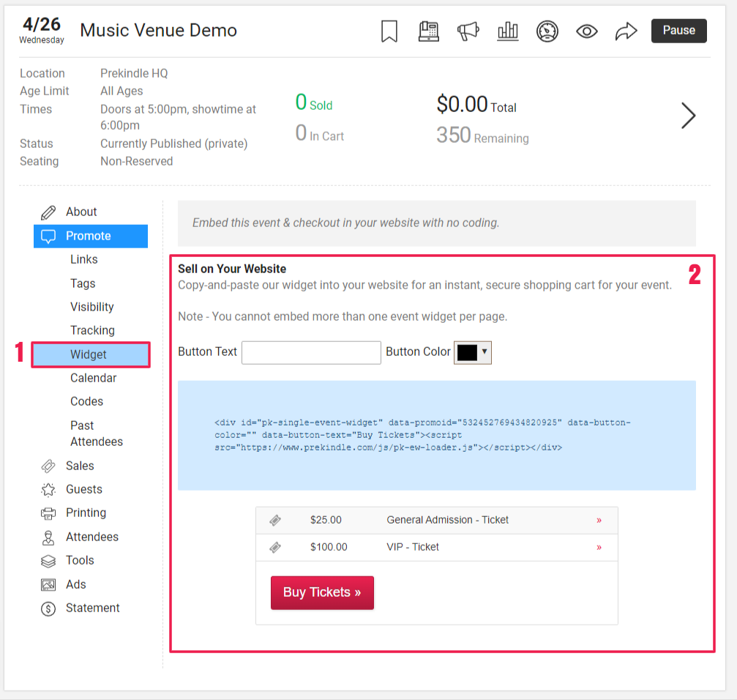Click the speech bubble Promote icon

48,236
